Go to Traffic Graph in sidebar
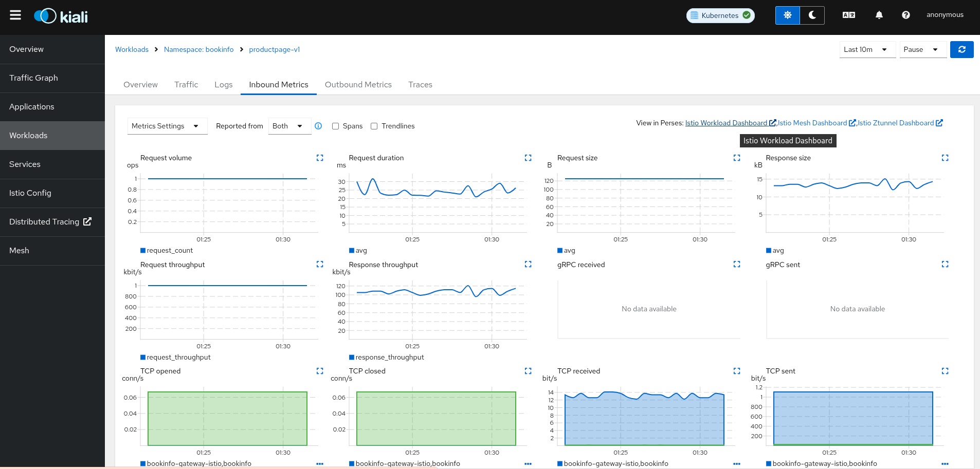Screen dimensions: 980x469 34,78
